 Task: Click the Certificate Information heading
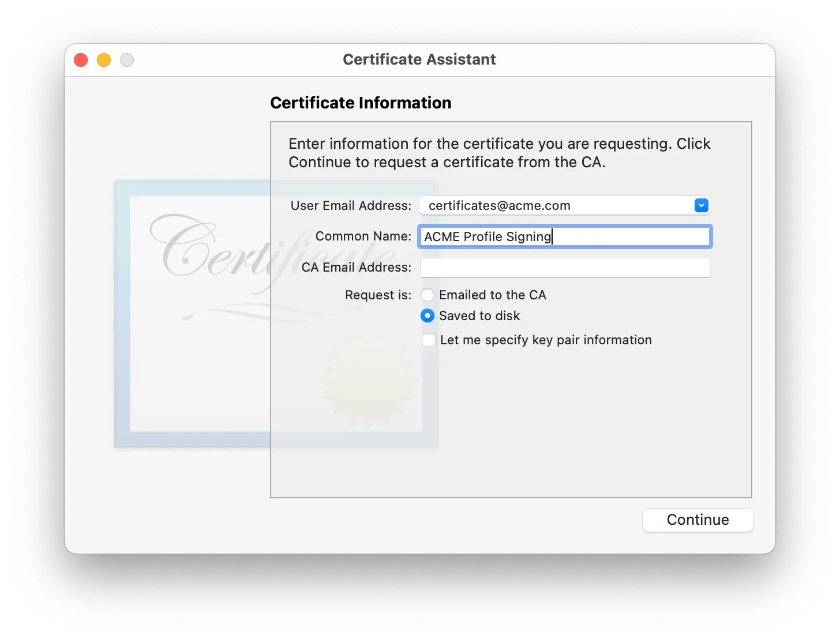click(361, 103)
